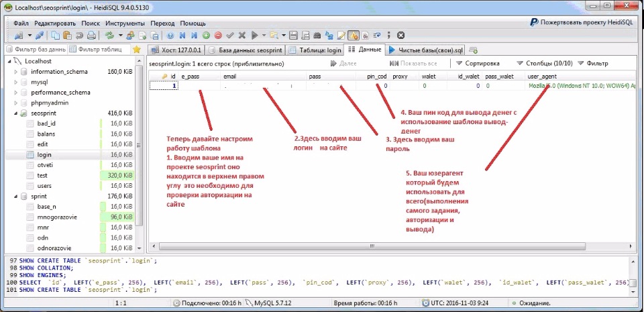
Task: Run query with the play icon
Action: [254, 36]
